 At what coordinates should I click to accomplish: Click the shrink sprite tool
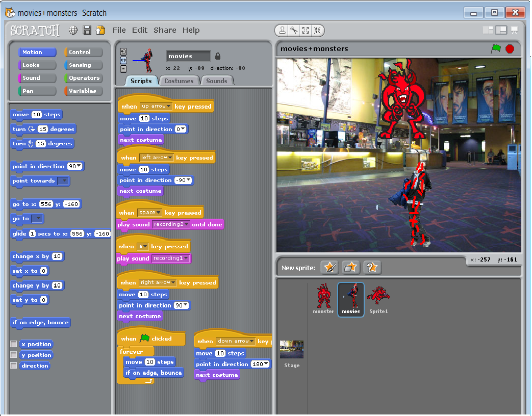317,30
